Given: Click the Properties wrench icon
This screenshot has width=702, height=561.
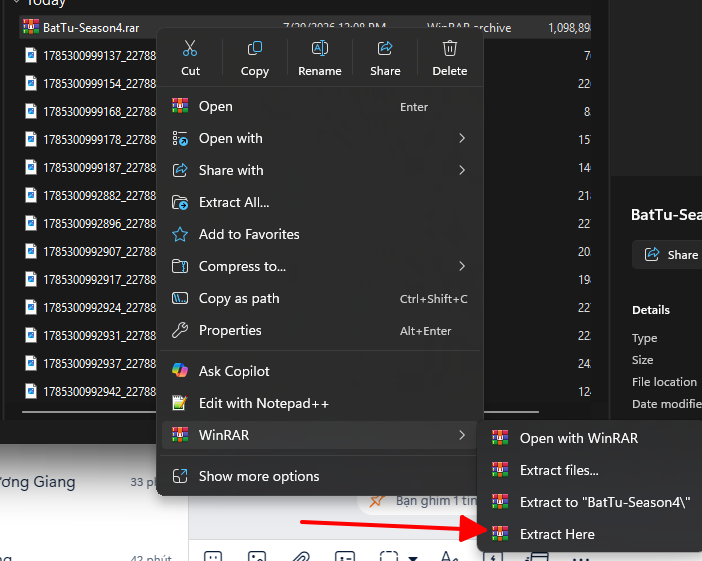Looking at the screenshot, I should [x=180, y=330].
